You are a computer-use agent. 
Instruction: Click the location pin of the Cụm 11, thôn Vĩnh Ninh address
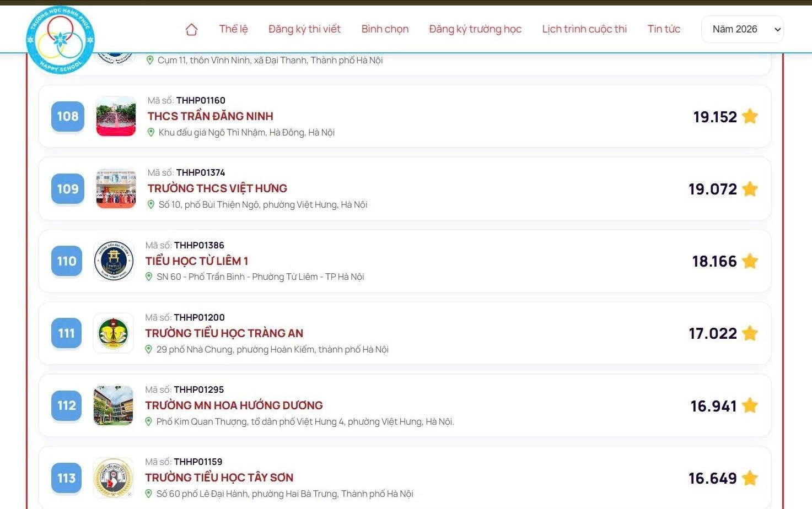coord(149,60)
